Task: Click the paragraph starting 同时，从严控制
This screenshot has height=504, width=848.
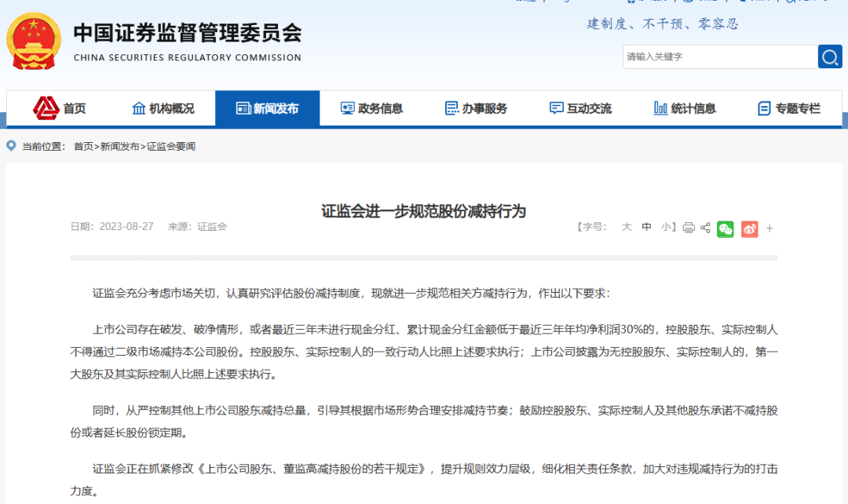Action: [424, 422]
